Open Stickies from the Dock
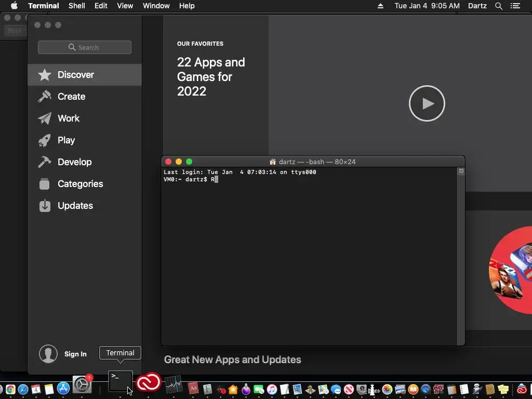The image size is (532, 399). pos(503,390)
